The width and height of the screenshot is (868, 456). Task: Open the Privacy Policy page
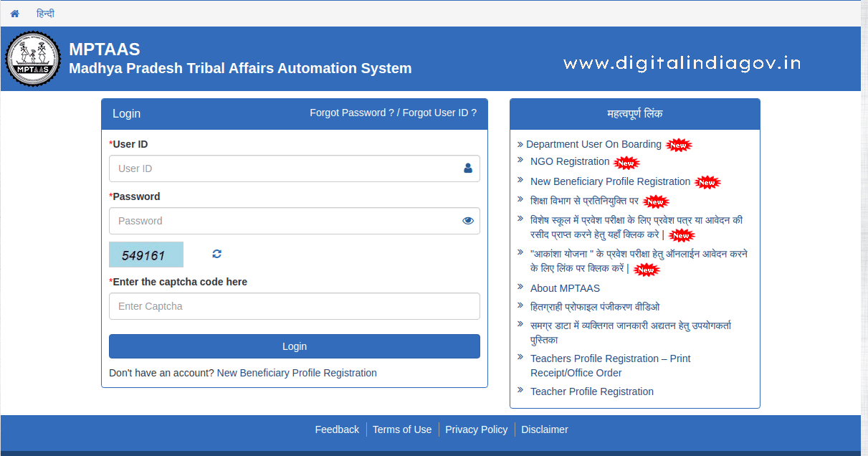point(476,429)
